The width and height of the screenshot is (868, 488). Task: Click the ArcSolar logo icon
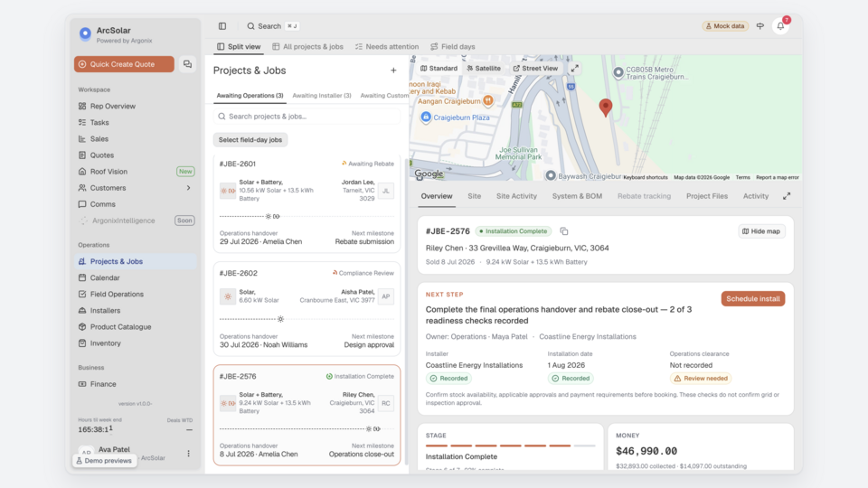(x=85, y=33)
